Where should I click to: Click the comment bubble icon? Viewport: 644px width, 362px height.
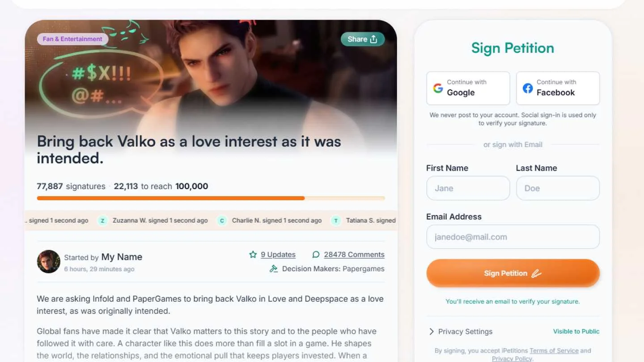point(316,254)
